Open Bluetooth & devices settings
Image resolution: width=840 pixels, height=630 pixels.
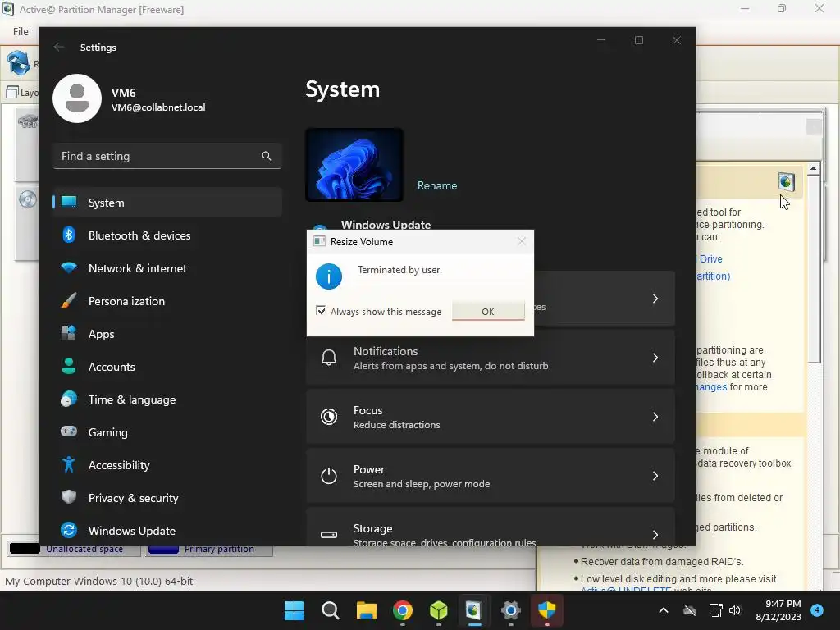tap(167, 235)
